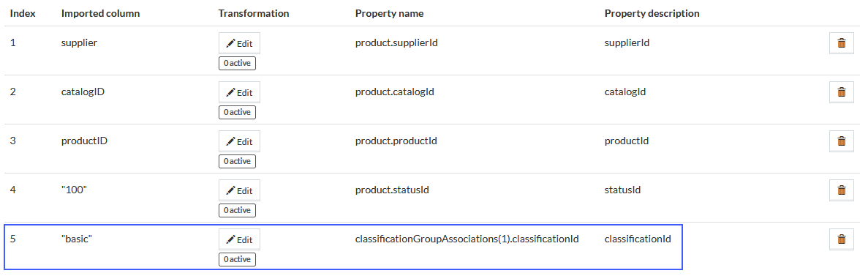
Task: Edit transformation for supplier column
Action: [239, 43]
